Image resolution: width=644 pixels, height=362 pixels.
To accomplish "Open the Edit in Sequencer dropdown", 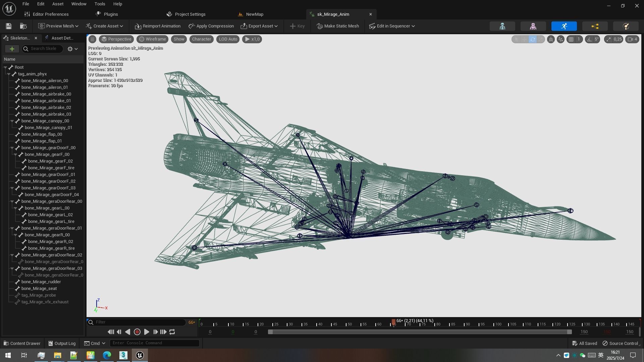I will (x=392, y=26).
